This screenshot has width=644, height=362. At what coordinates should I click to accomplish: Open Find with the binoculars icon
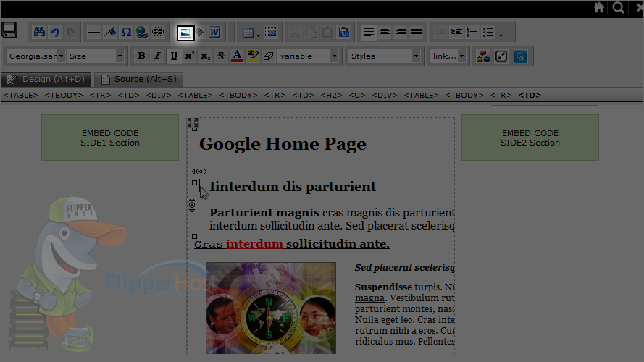[x=39, y=32]
